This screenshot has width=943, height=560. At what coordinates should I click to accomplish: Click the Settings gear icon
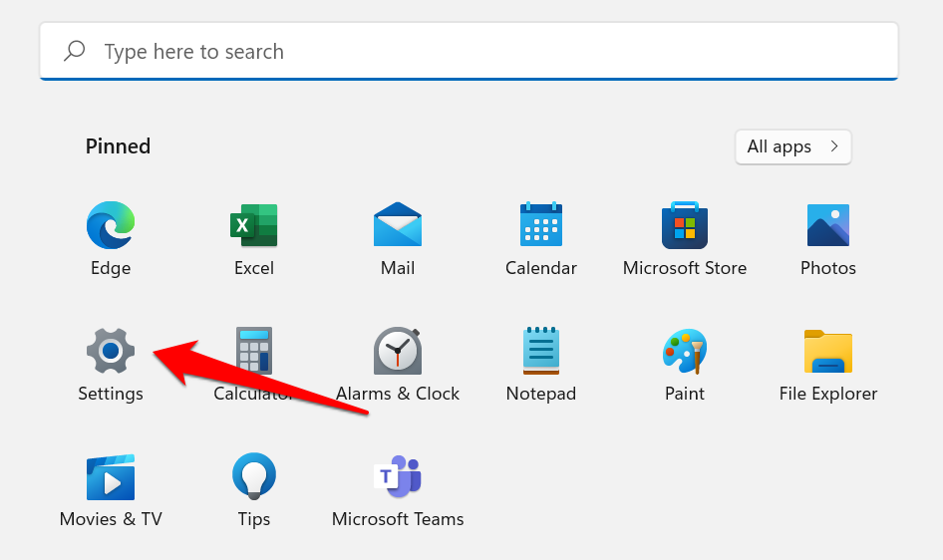point(111,352)
